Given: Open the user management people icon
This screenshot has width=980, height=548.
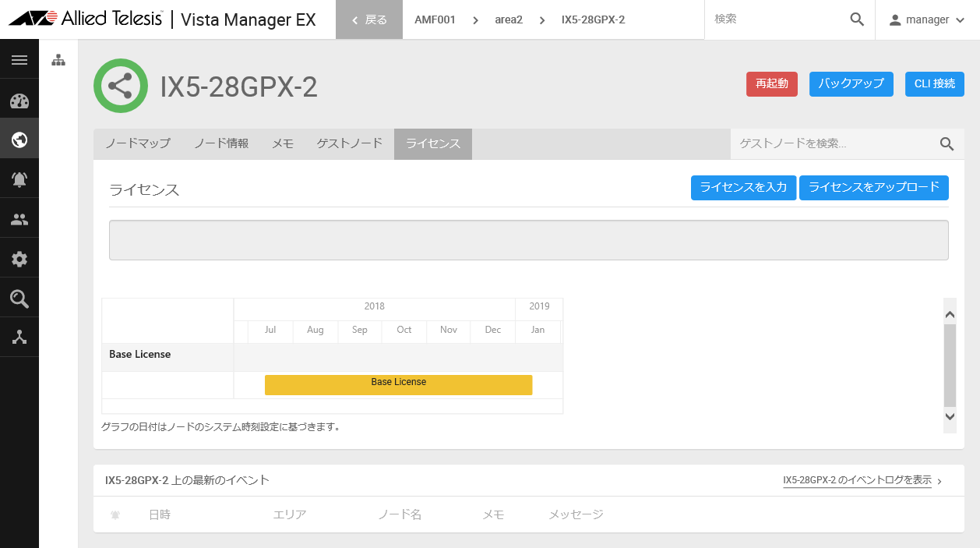Looking at the screenshot, I should [x=19, y=217].
